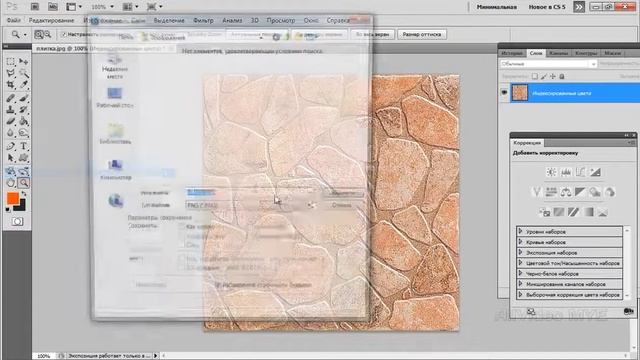Open the 'Обычные' blend mode dropdown
The image size is (640, 360).
click(x=548, y=64)
